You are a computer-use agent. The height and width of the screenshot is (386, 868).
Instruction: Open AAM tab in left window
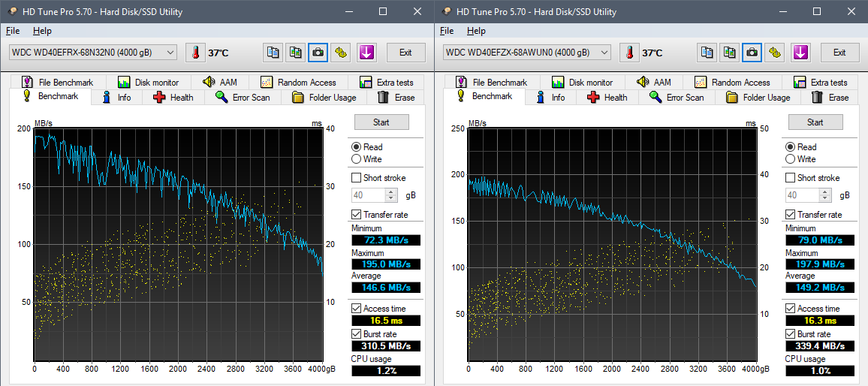pos(220,82)
